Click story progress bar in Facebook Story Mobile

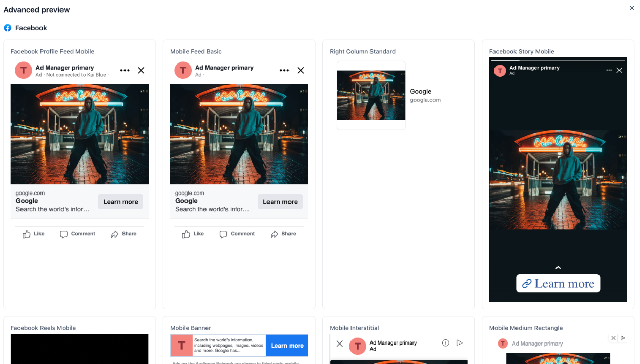pos(558,60)
